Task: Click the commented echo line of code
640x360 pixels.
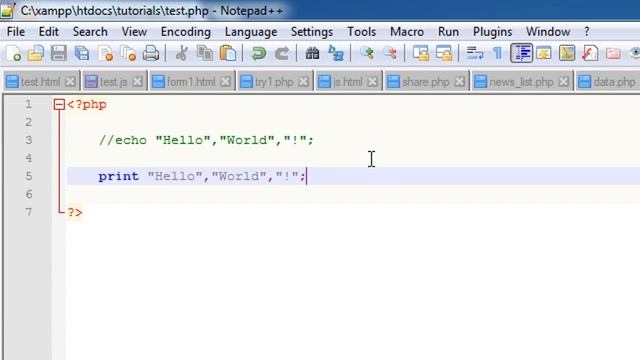Action: (206, 140)
